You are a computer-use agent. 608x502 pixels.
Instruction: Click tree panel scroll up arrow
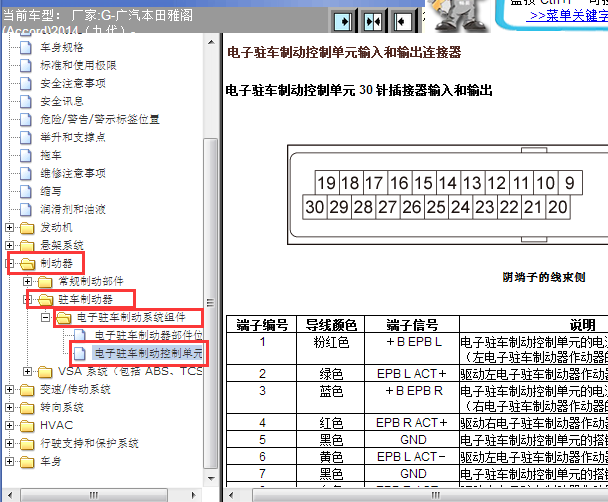click(x=211, y=42)
